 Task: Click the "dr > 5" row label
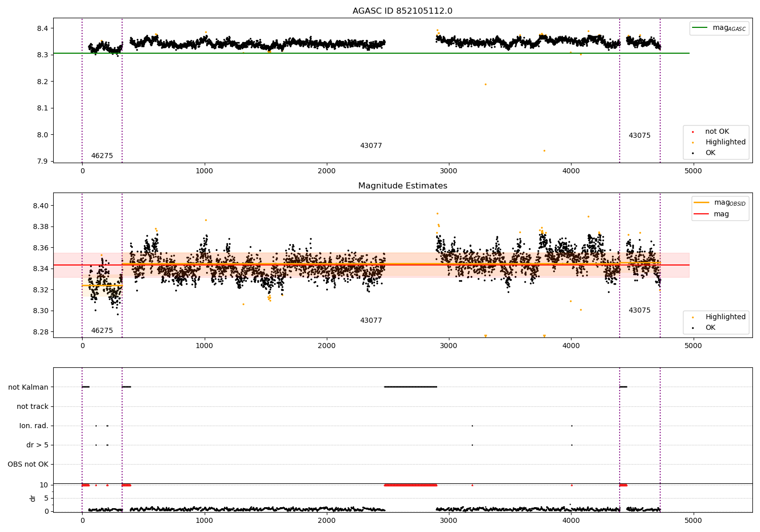(37, 445)
